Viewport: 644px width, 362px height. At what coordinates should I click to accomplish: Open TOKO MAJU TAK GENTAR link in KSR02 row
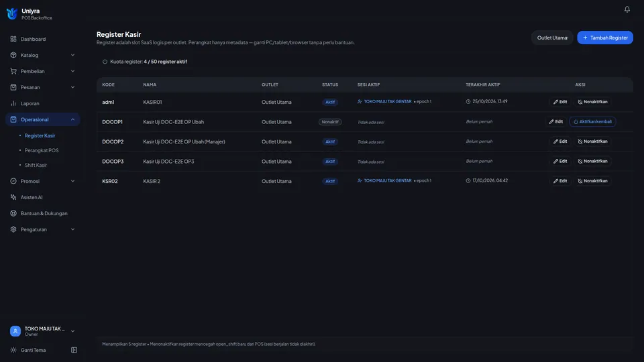[387, 180]
